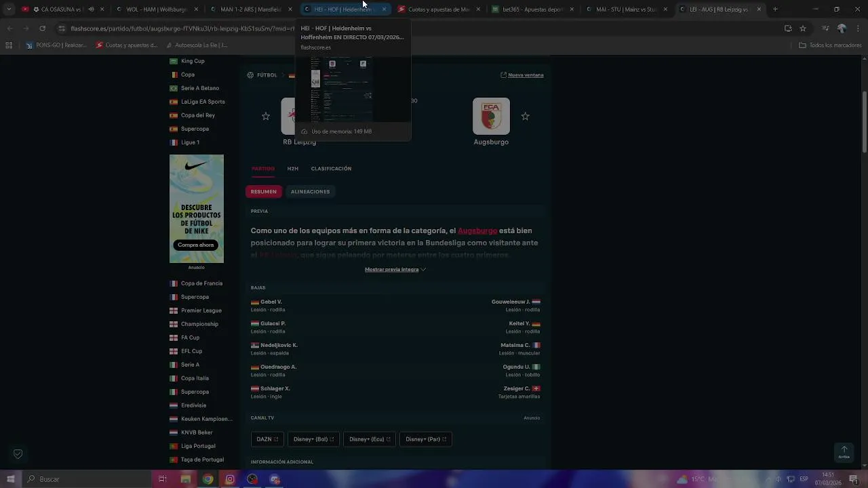
Task: Click the Windows Start button
Action: coord(10,479)
